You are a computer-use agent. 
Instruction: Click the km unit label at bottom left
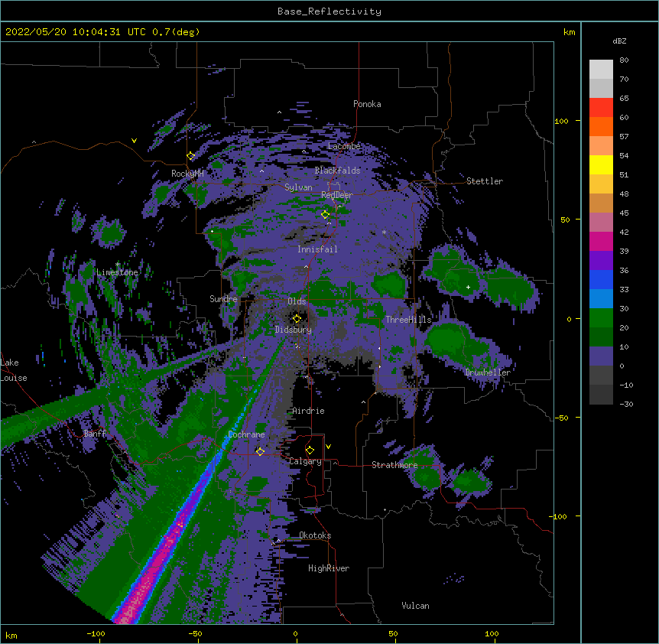coord(11,635)
